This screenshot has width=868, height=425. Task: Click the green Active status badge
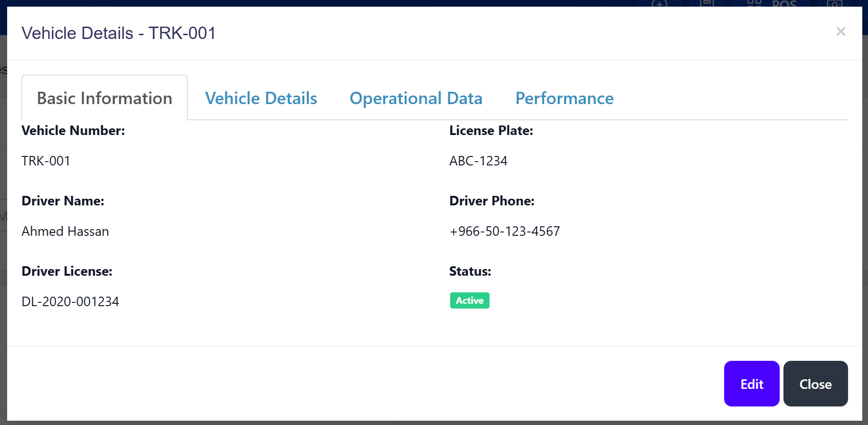point(469,300)
